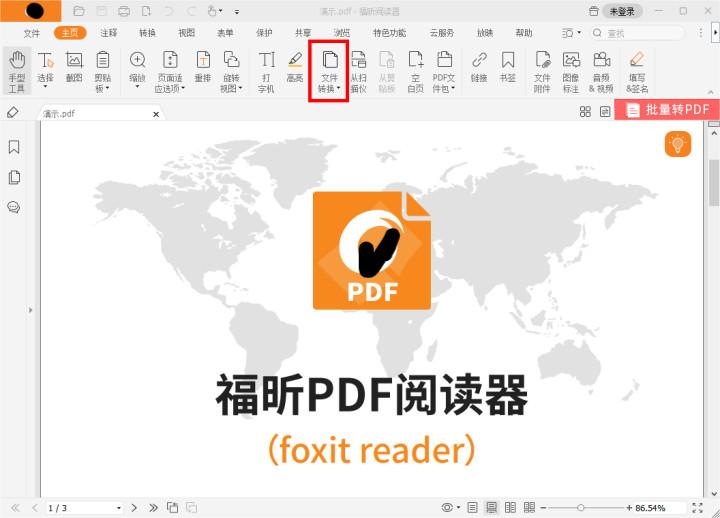Click the open-folder icon in quick access bar
Screen dimensions: 720x518
(x=79, y=11)
